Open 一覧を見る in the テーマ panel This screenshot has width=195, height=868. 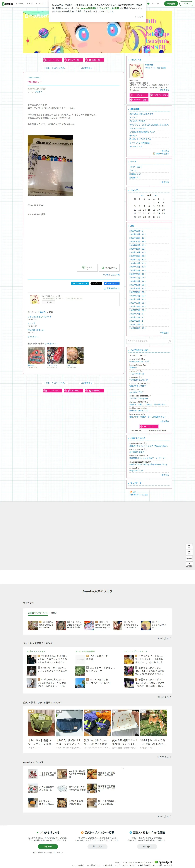point(164,182)
